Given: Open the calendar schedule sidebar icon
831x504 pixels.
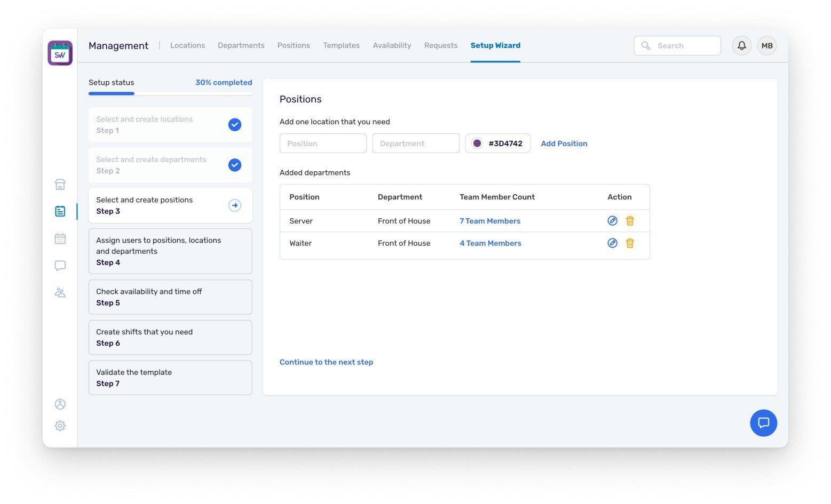Looking at the screenshot, I should 60,238.
